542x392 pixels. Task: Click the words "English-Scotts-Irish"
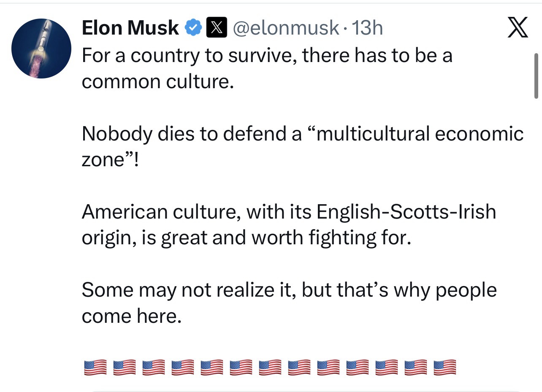[x=406, y=211]
